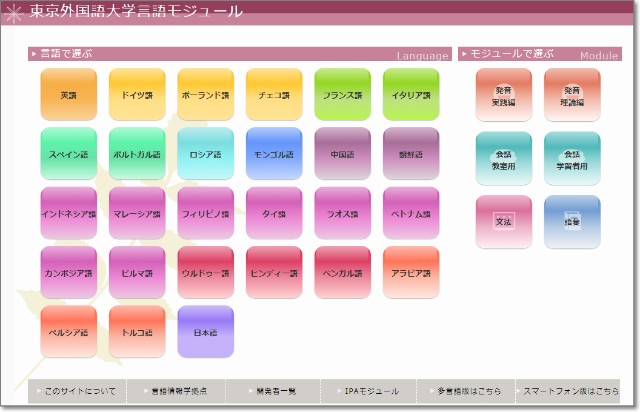
Task: Open the ドイツ語 (German) tile
Action: tap(137, 95)
